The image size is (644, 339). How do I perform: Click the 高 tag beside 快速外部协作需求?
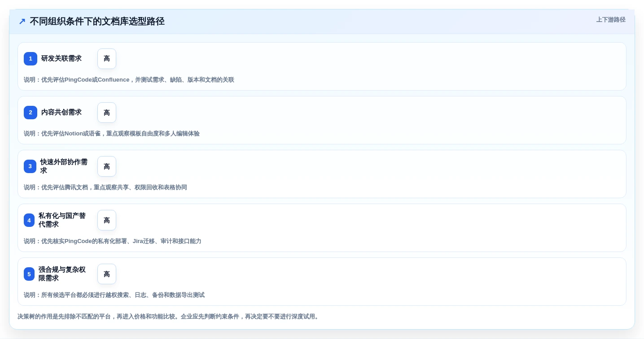point(107,166)
